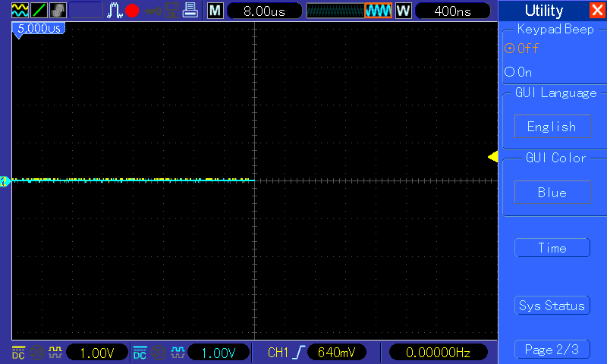This screenshot has height=364, width=607.
Task: Click the empty dark box in top toolbar
Action: pos(86,11)
